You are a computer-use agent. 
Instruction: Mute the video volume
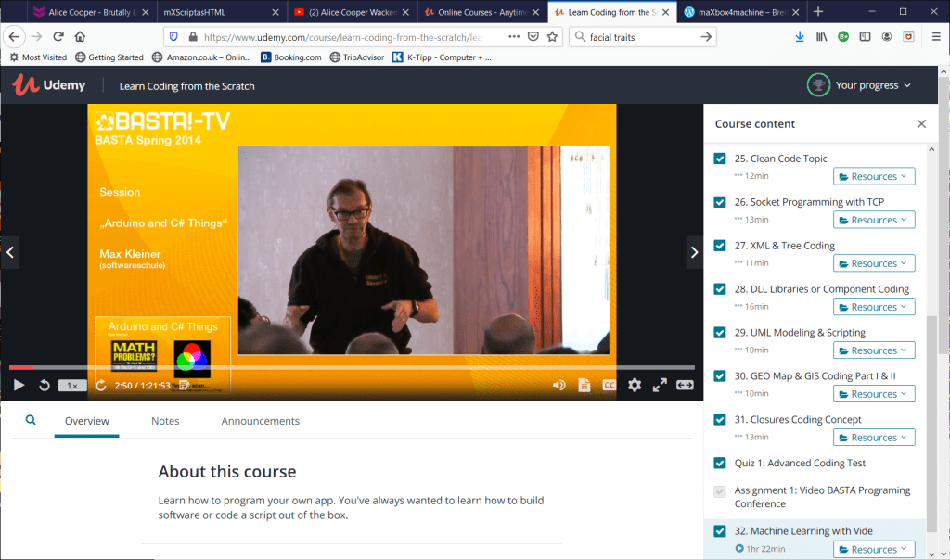(x=559, y=385)
